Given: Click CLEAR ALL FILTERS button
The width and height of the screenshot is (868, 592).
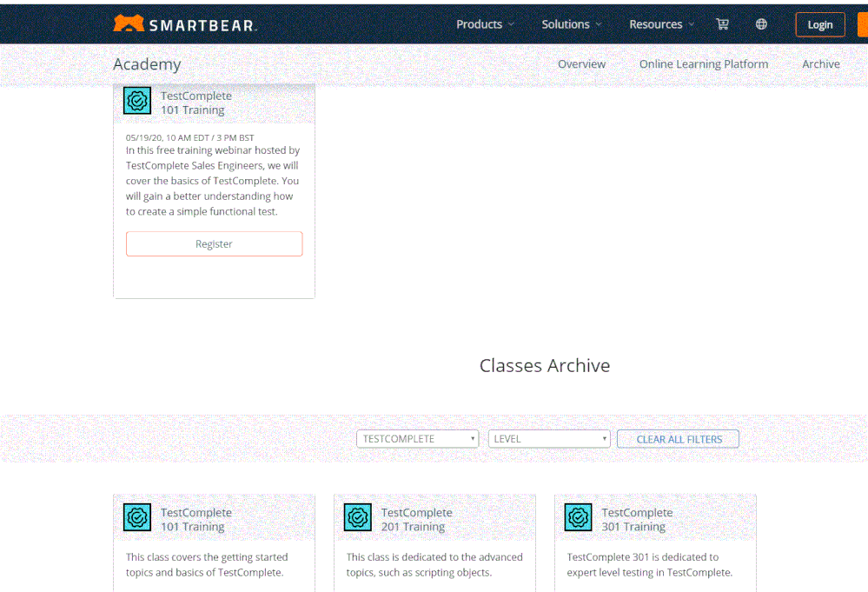Looking at the screenshot, I should 678,439.
